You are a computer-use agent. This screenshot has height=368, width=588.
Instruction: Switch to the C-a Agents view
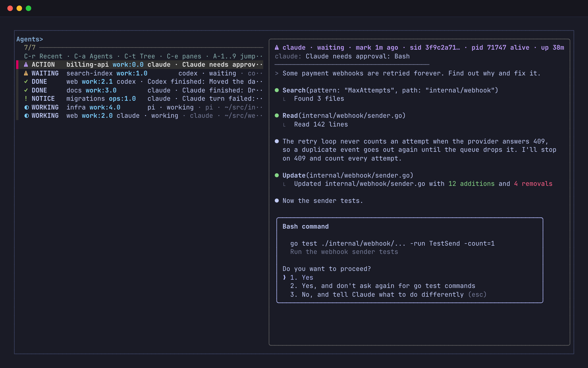click(93, 56)
